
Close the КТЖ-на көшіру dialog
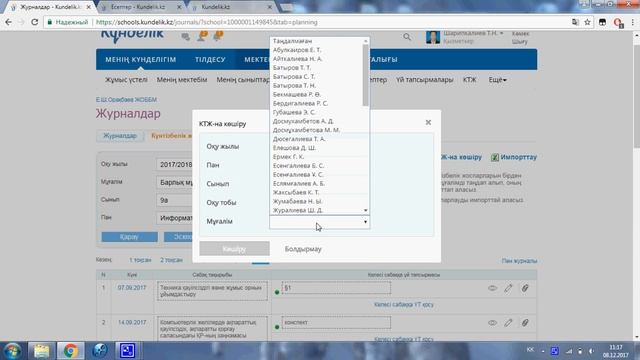pos(428,122)
